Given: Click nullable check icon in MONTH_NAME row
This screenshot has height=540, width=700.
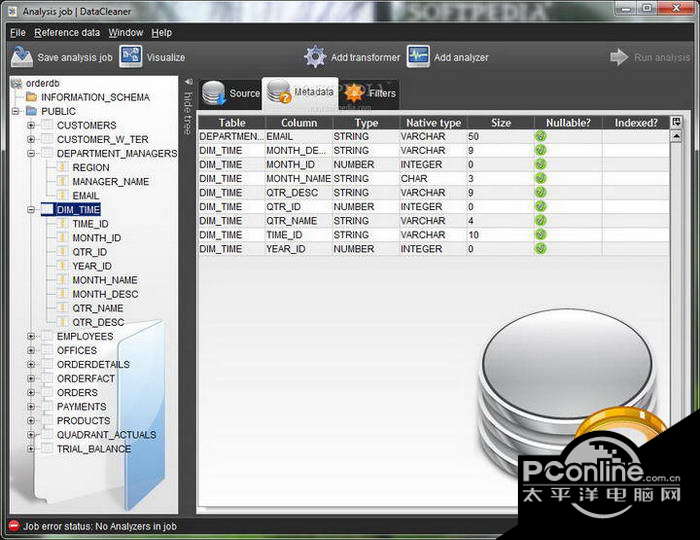Looking at the screenshot, I should (540, 179).
